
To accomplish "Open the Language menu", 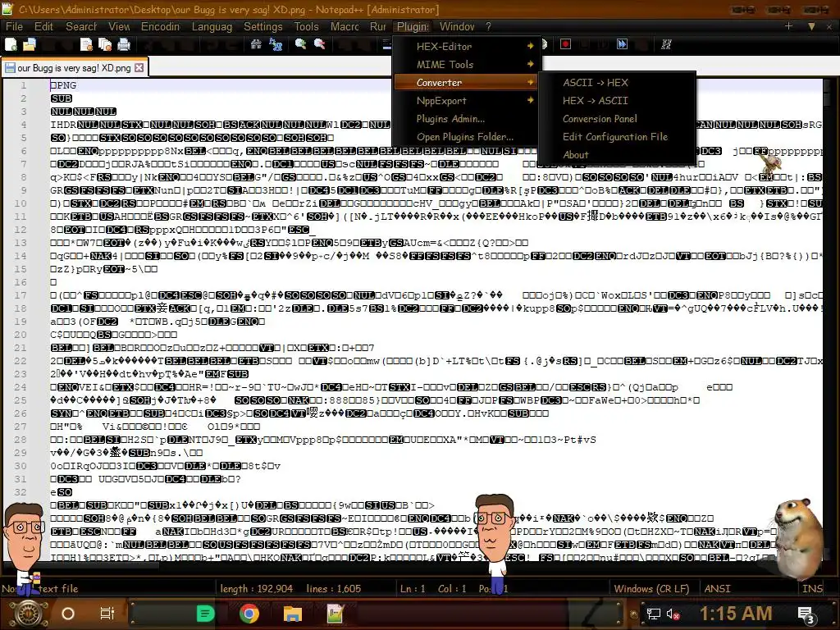I will [x=212, y=26].
